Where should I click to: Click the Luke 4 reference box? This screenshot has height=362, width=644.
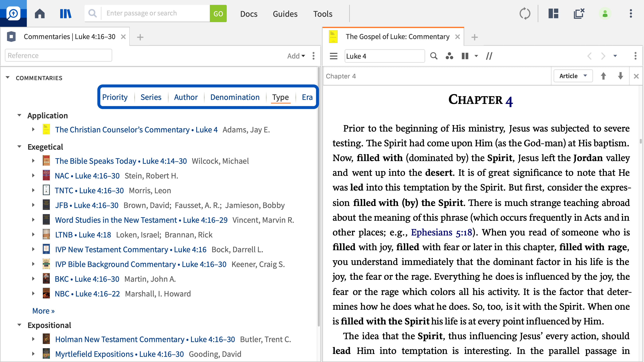click(385, 56)
